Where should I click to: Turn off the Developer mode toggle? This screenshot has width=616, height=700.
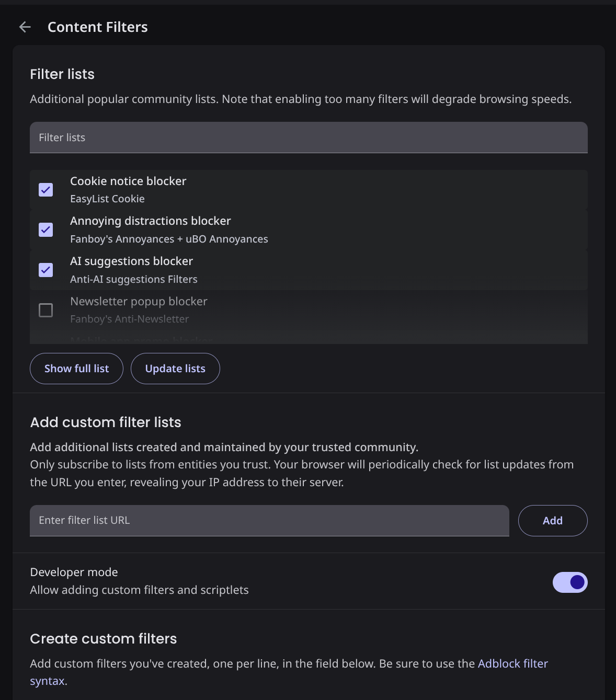(x=569, y=582)
